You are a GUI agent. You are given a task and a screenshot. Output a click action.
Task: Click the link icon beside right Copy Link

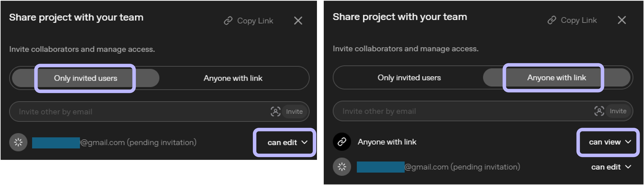pyautogui.click(x=551, y=20)
